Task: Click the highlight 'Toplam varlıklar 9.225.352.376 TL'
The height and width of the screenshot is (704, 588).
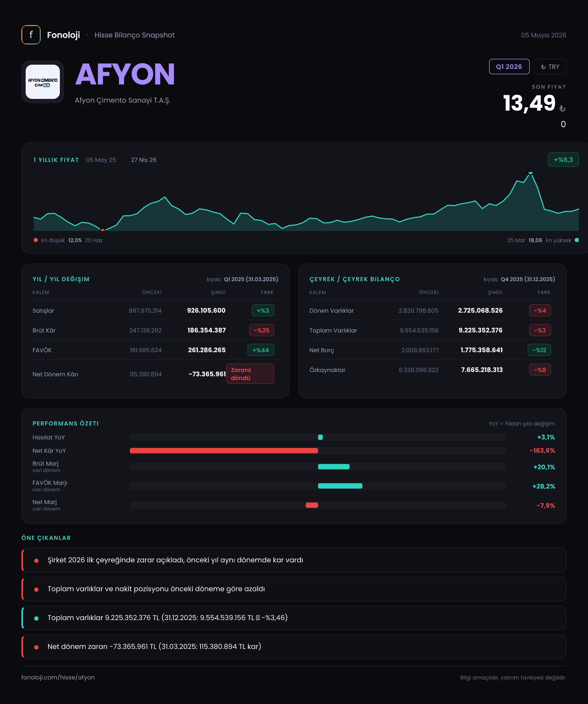Action: pos(294,618)
